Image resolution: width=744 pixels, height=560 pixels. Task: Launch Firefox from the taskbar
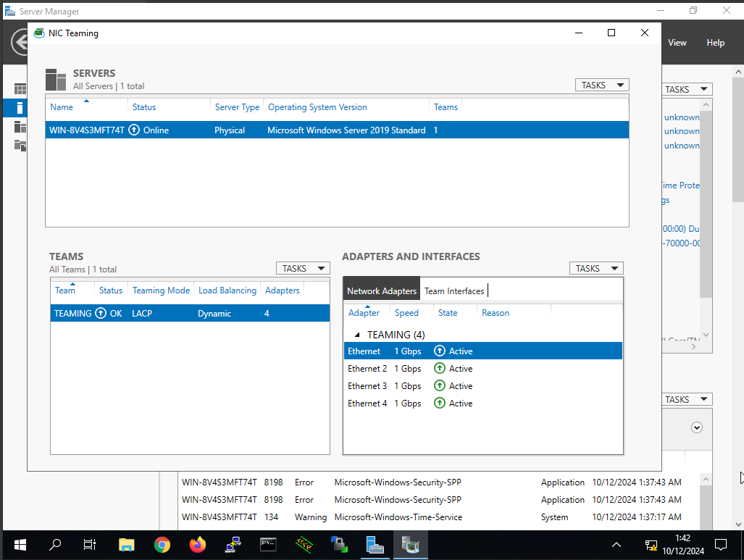197,545
